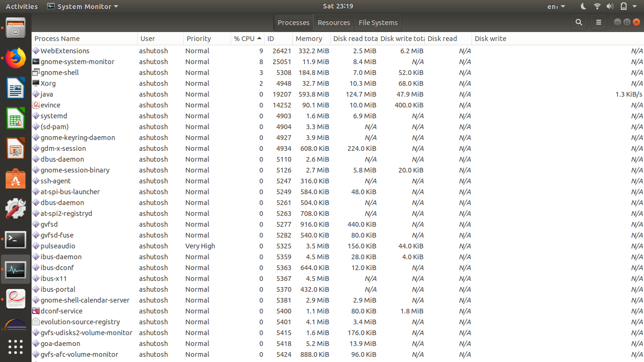The width and height of the screenshot is (644, 362).
Task: Click the 1.3 KiB/s disk write value
Action: 629,94
